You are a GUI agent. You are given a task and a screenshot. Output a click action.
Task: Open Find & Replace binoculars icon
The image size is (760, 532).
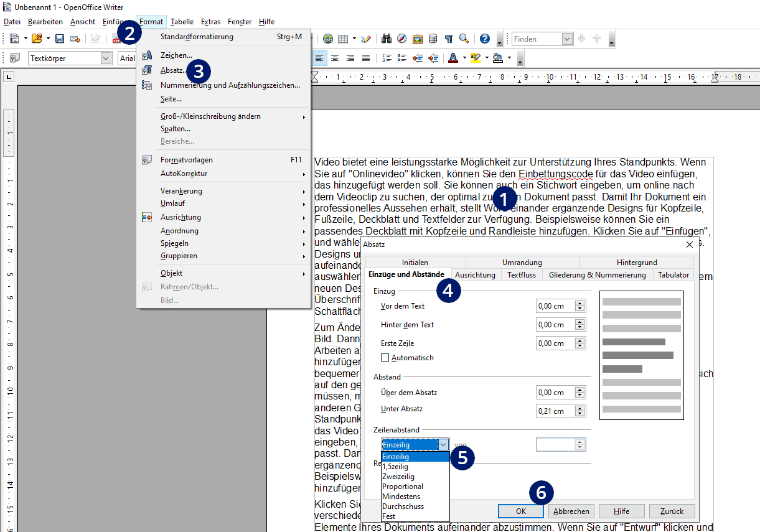(387, 39)
